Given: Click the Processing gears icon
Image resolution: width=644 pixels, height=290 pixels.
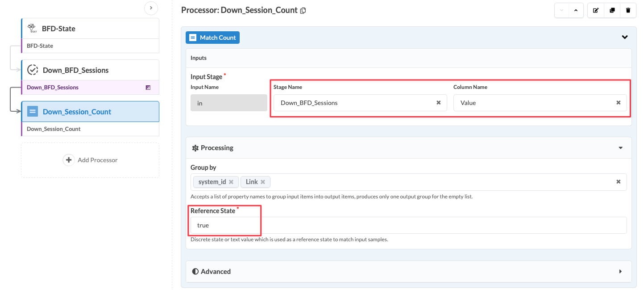Looking at the screenshot, I should pos(195,148).
